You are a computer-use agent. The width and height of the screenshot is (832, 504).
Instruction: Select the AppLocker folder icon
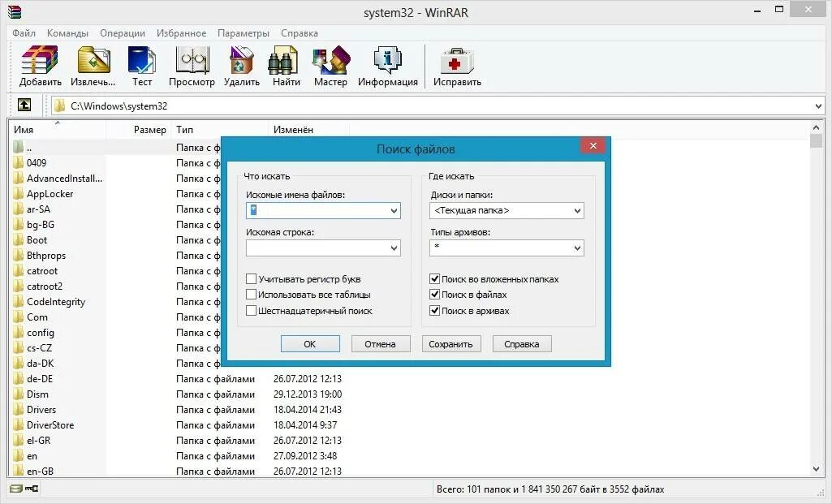[x=19, y=194]
